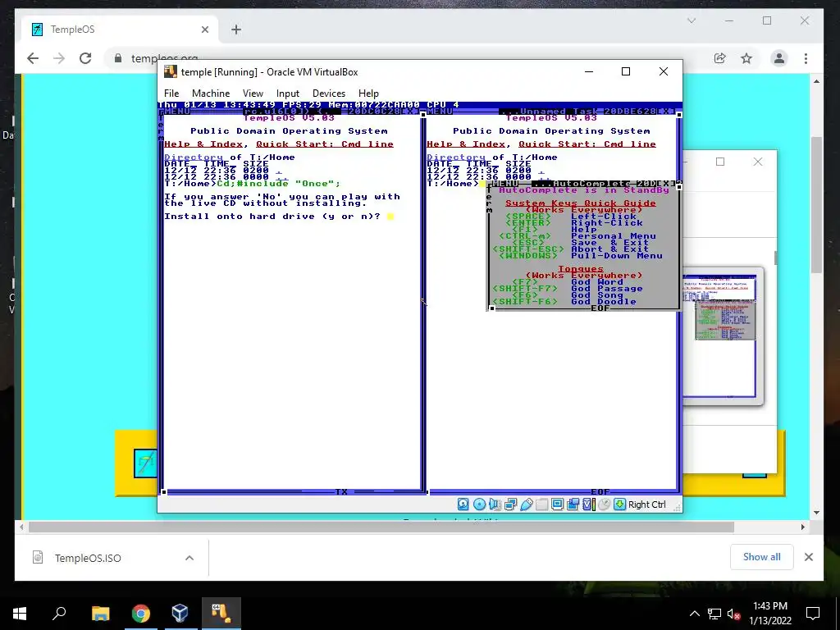Click the Chrome forward arrow
Screen dimensions: 840x630
(59, 58)
